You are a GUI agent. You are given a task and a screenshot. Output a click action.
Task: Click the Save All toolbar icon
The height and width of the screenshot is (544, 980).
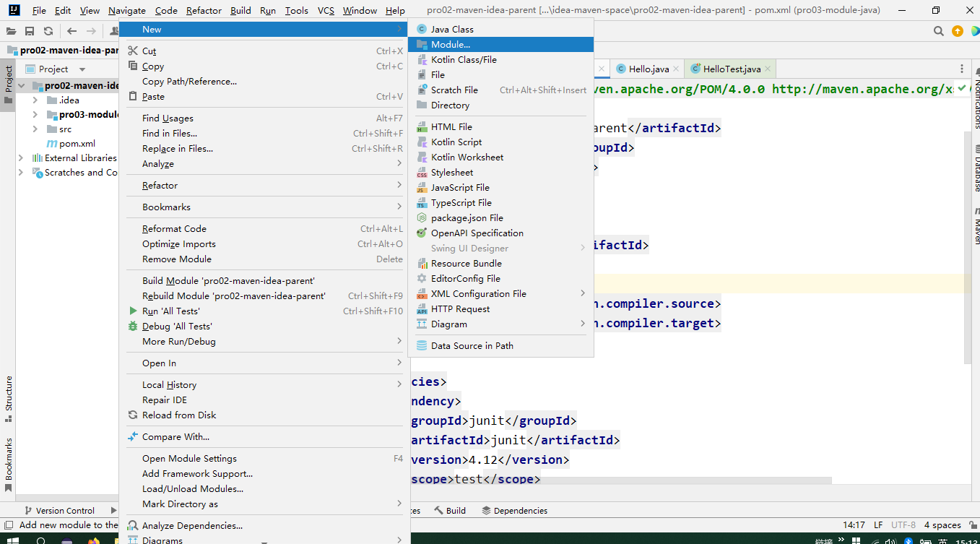30,31
